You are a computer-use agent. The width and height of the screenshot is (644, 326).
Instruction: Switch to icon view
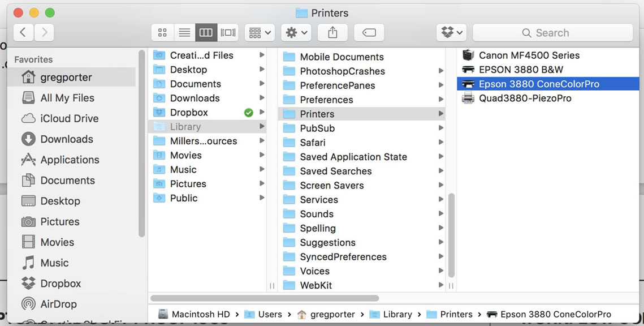pyautogui.click(x=162, y=32)
